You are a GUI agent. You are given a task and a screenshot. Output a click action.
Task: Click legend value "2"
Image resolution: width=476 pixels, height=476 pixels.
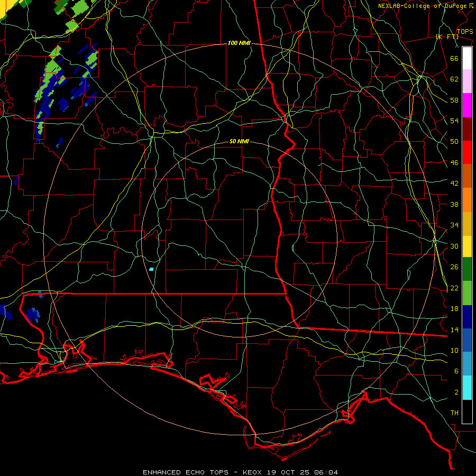point(456,392)
